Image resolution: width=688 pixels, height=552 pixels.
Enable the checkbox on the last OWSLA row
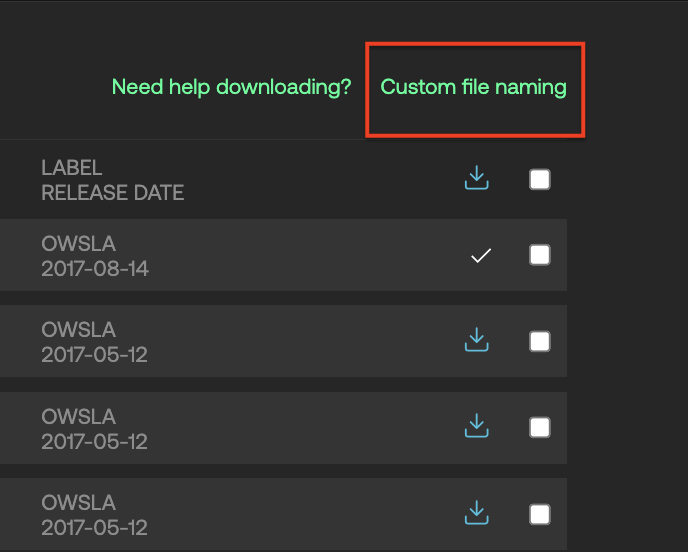point(539,514)
